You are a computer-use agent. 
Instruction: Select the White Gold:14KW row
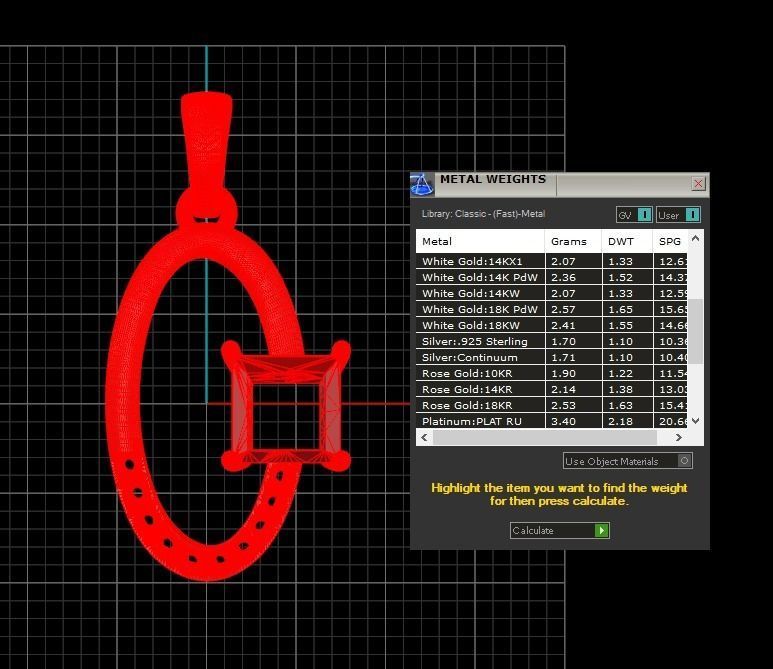[552, 293]
